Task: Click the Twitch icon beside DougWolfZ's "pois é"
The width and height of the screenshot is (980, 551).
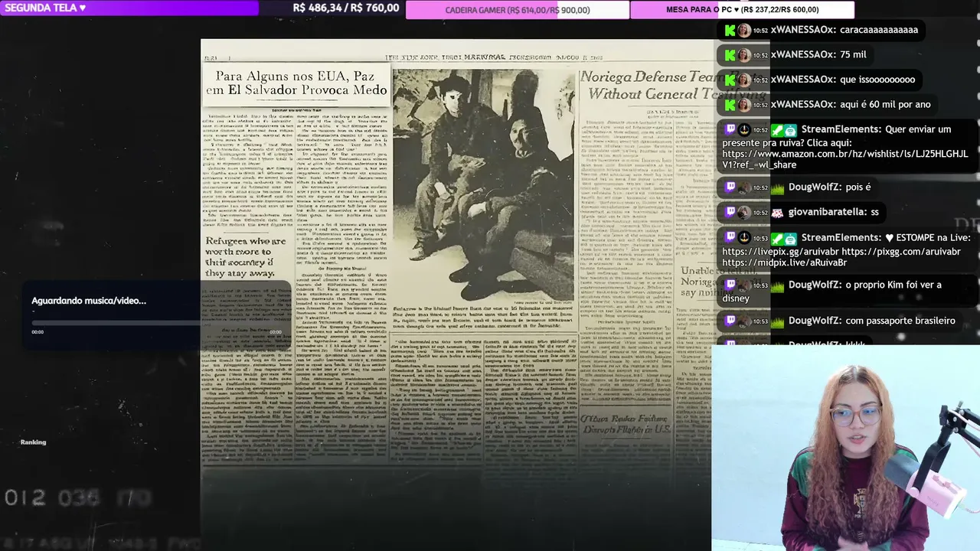Action: (730, 187)
